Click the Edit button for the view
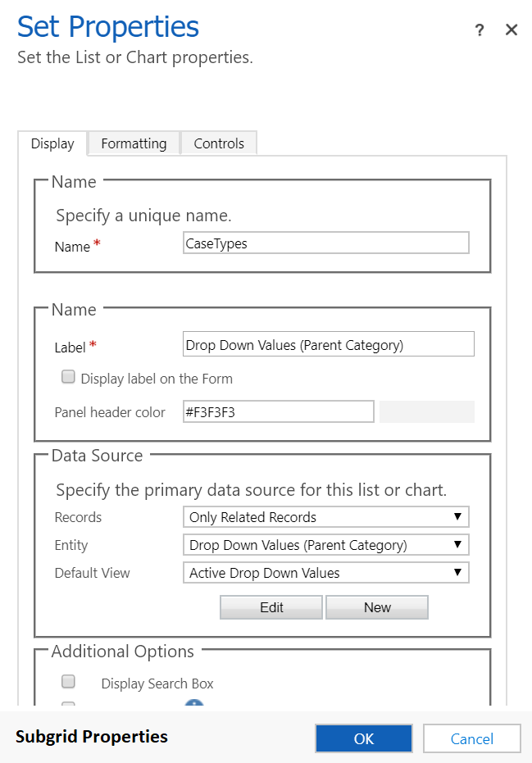This screenshot has height=763, width=532. tap(271, 607)
